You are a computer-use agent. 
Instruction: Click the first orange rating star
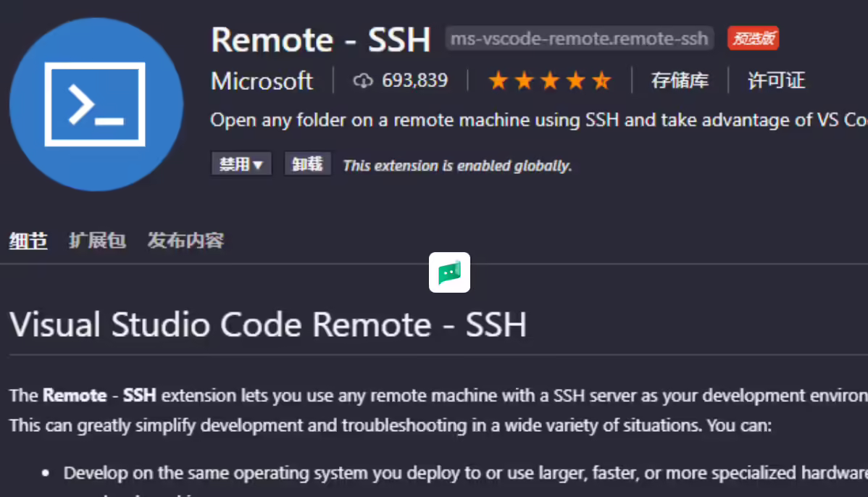498,81
